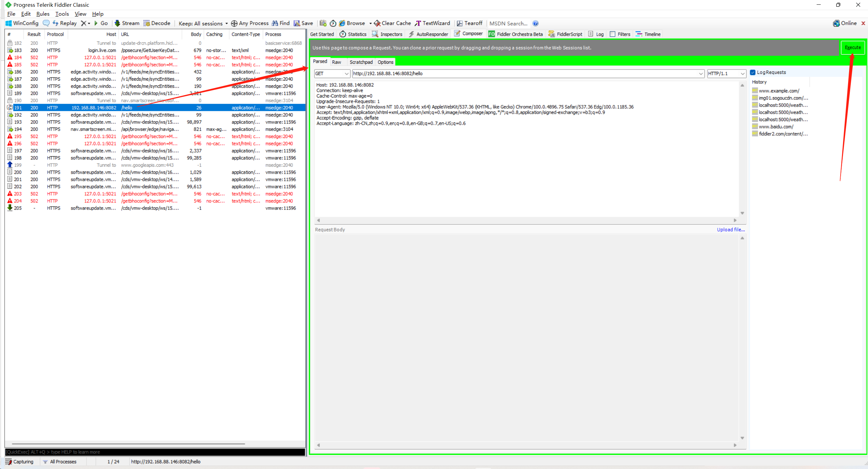Click the sessions list horizontal scrollbar

click(128, 444)
